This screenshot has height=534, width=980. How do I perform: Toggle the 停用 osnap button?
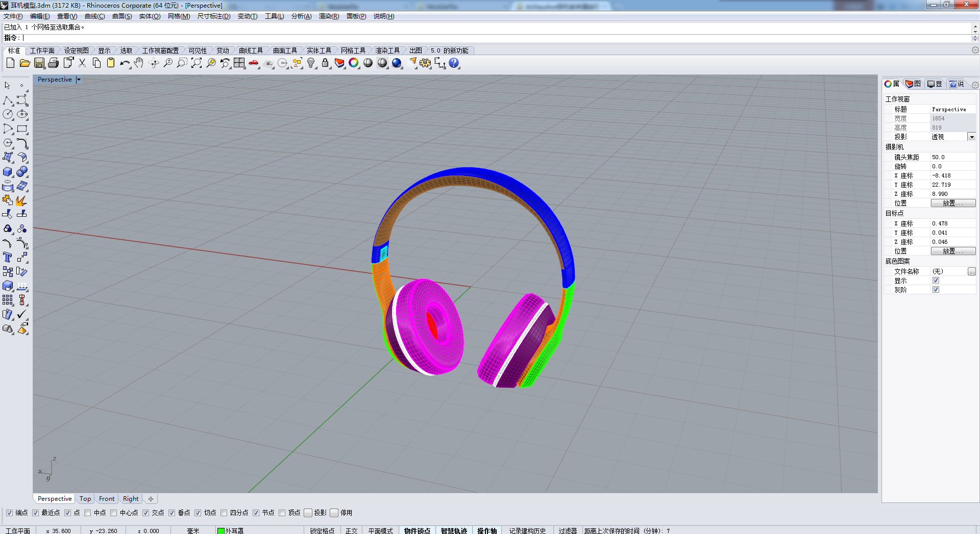334,513
